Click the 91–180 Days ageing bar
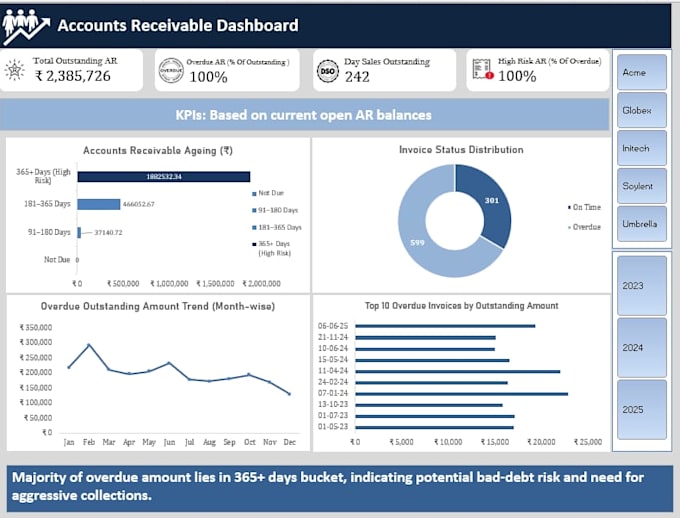 79,233
